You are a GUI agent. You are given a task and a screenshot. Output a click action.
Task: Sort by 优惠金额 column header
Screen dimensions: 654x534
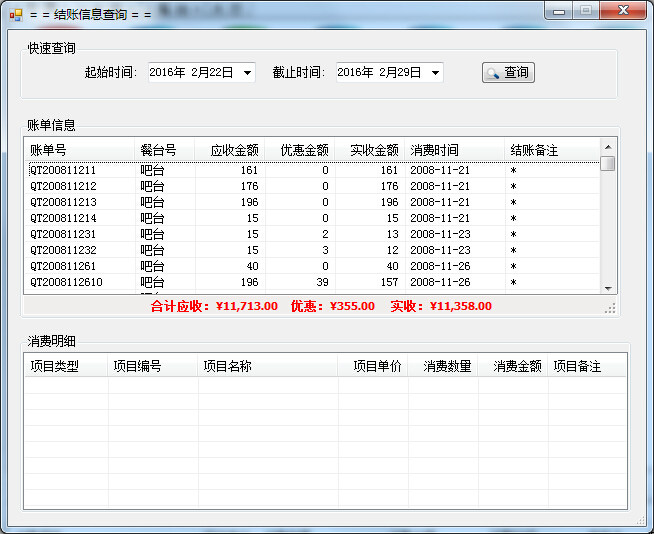click(x=299, y=150)
